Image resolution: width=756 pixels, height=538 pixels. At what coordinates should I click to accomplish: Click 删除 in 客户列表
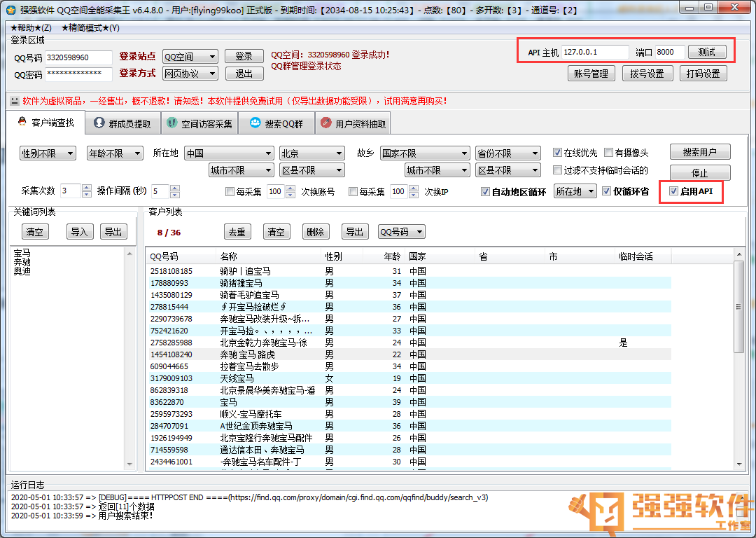click(x=315, y=232)
